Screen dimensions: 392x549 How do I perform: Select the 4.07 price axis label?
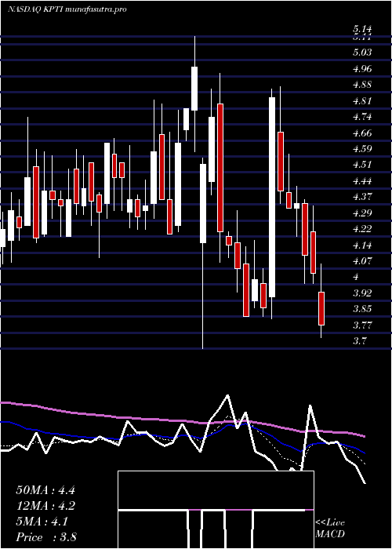coord(362,261)
